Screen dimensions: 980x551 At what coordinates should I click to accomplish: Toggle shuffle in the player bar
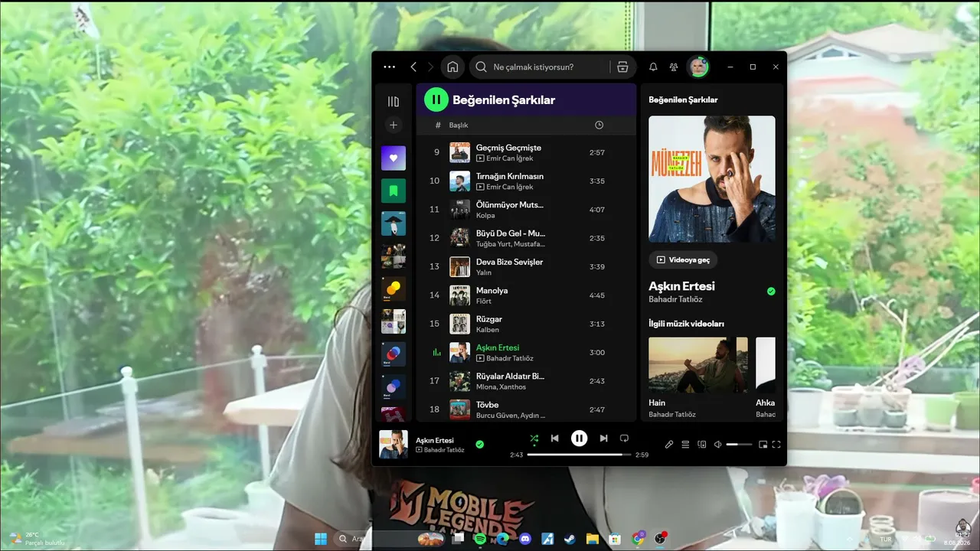[534, 438]
